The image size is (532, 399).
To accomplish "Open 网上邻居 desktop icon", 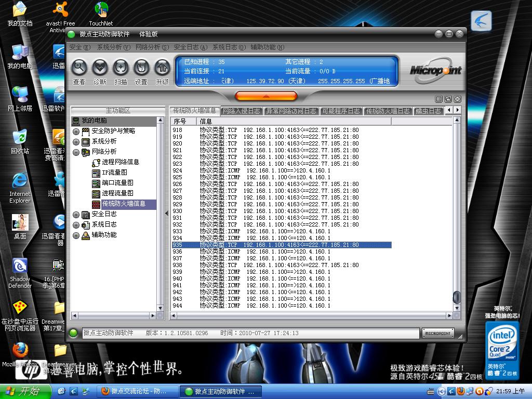I will click(20, 99).
